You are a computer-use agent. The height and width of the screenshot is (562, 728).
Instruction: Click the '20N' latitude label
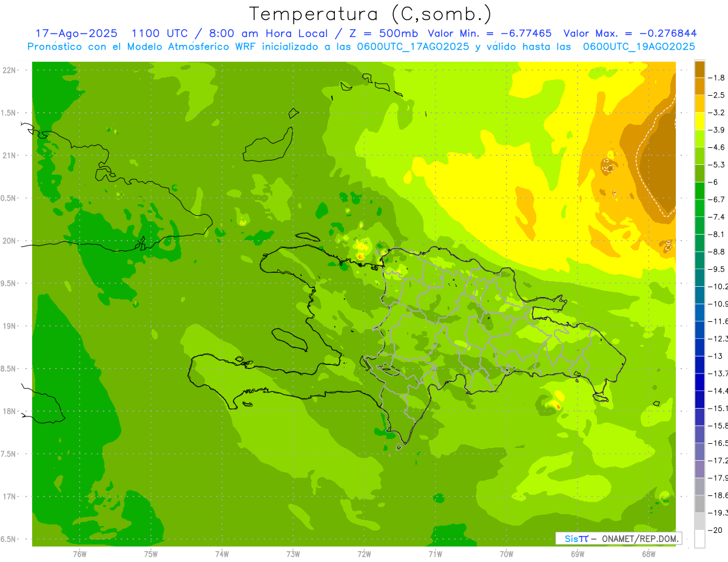click(x=10, y=241)
